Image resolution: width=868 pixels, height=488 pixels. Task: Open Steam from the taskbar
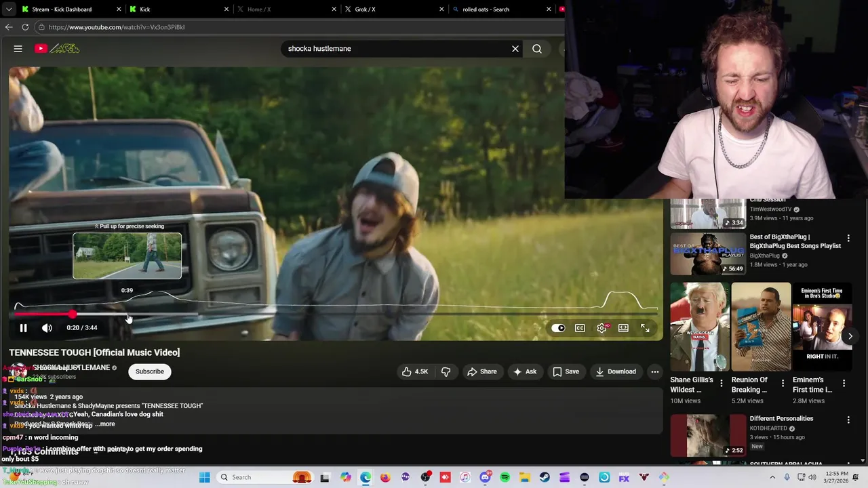(x=545, y=477)
